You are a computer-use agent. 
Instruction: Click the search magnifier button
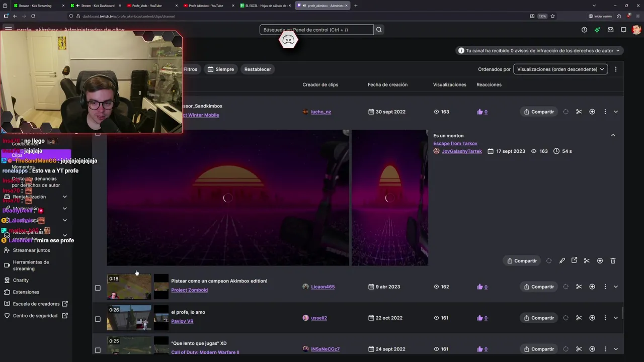point(379,30)
